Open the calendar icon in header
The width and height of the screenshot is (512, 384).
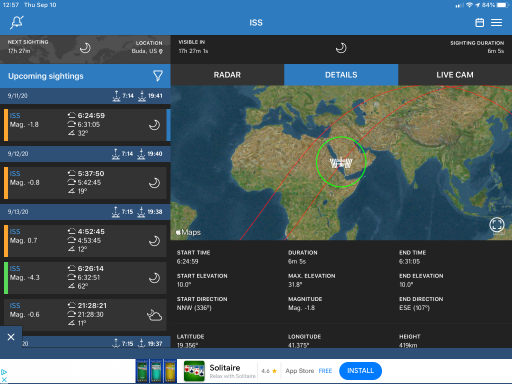click(479, 23)
